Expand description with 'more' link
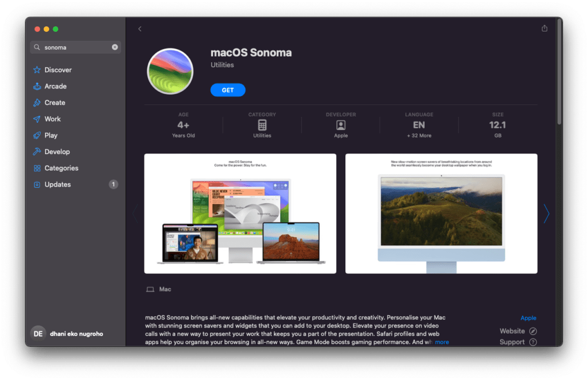This screenshot has height=380, width=588. pyautogui.click(x=442, y=342)
